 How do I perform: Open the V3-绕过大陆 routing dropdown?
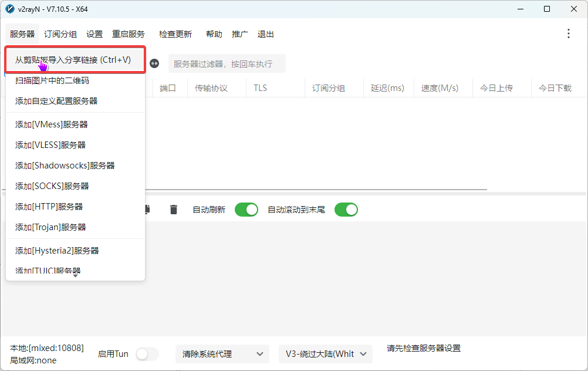point(325,354)
